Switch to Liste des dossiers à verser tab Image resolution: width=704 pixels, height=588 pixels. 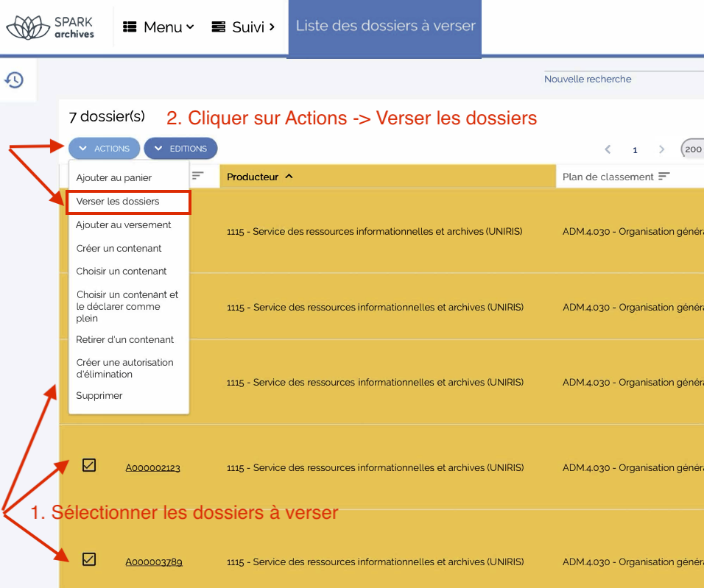(385, 26)
